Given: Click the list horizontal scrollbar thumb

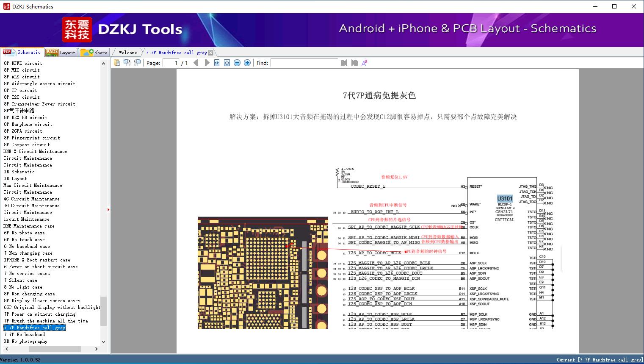Looking at the screenshot, I should (55, 349).
